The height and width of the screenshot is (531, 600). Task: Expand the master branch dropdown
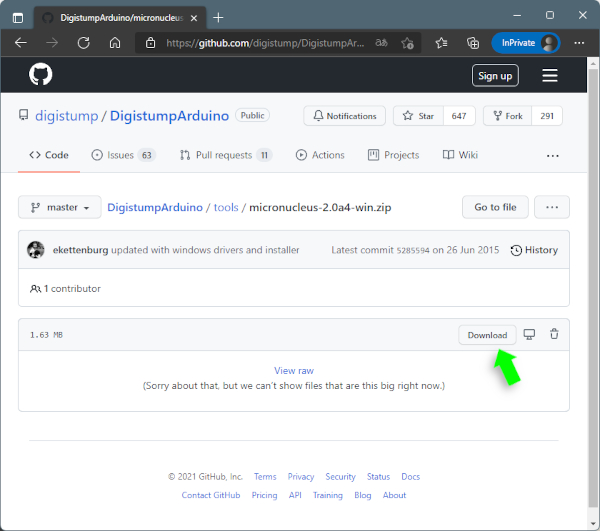pos(60,207)
